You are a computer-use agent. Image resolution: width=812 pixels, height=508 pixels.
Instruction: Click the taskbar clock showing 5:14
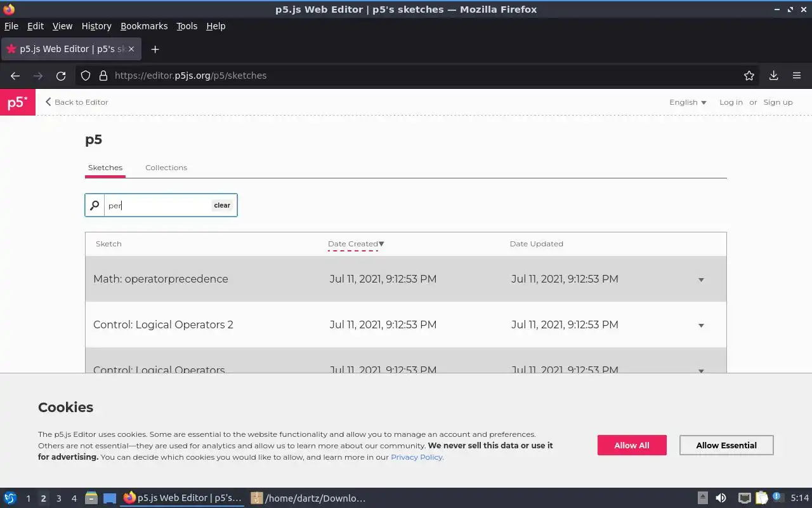(799, 498)
